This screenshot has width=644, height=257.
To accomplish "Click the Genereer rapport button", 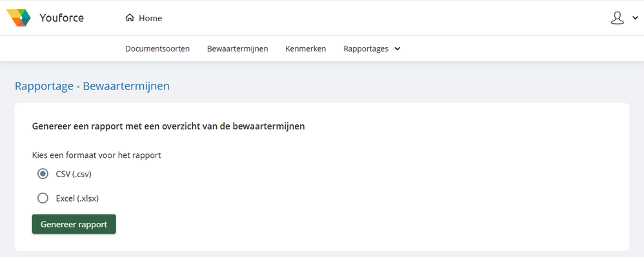I will pyautogui.click(x=74, y=224).
